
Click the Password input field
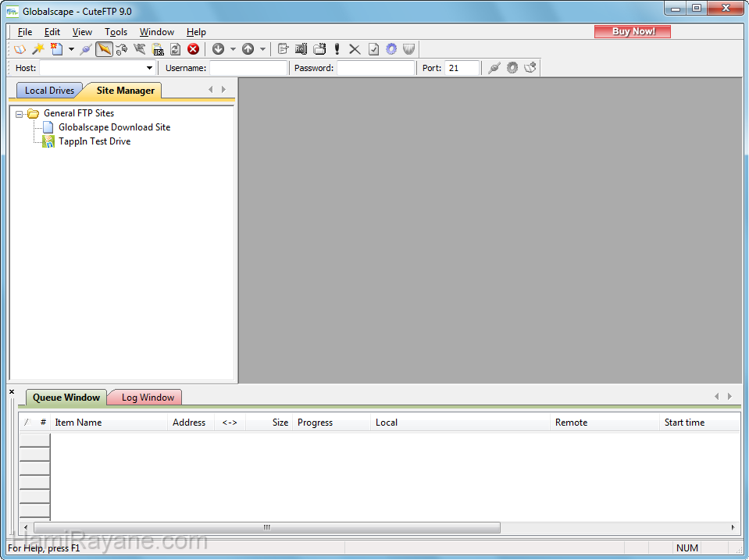point(376,68)
